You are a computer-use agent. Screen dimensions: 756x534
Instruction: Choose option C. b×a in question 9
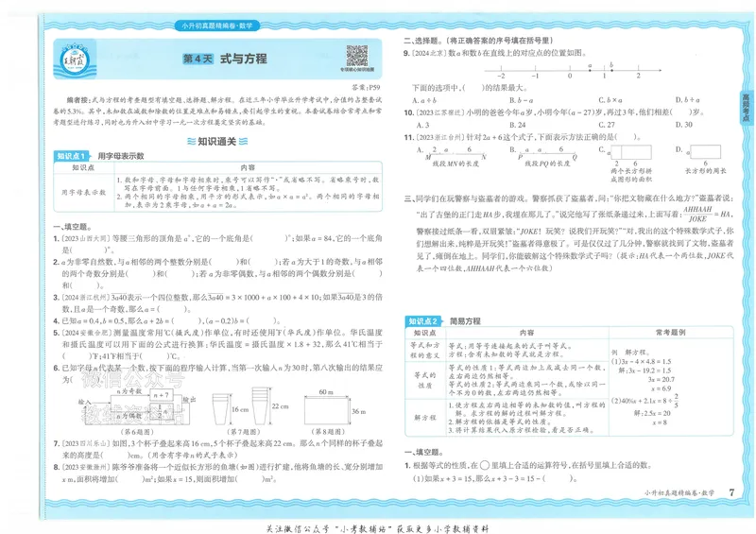click(610, 100)
